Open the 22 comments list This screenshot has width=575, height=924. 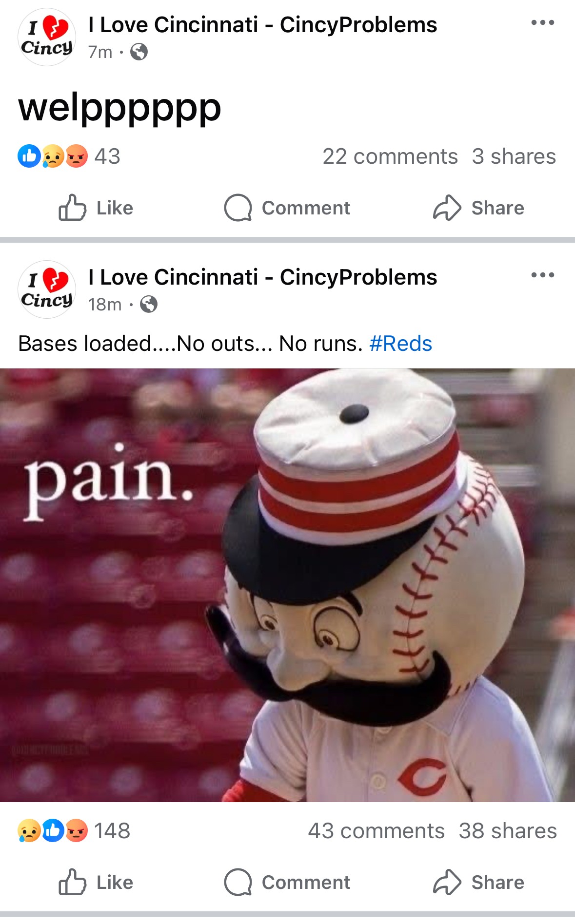point(390,156)
